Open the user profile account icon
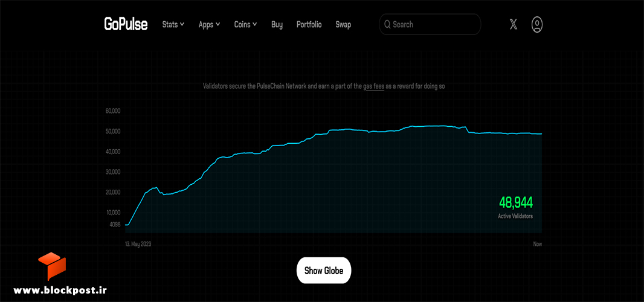The image size is (644, 302). [x=537, y=25]
